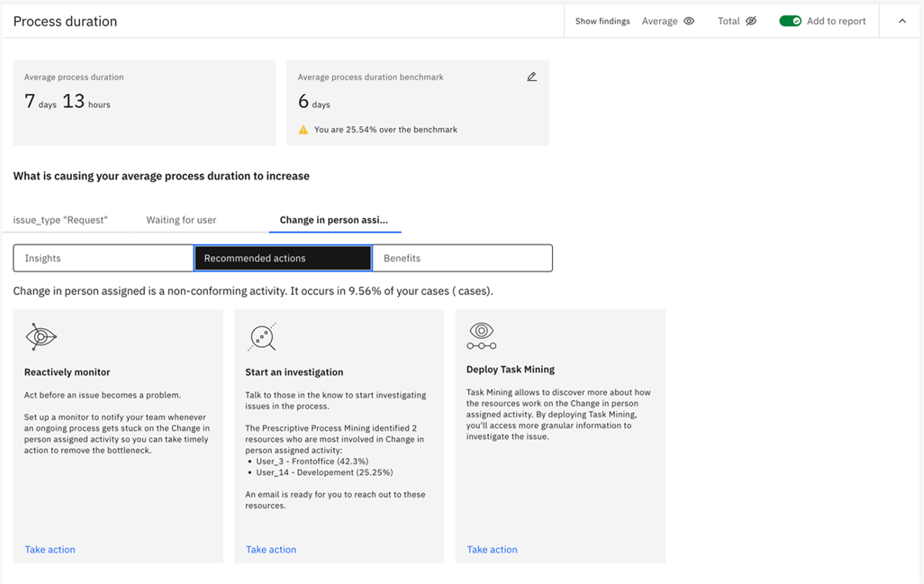Viewport: 924px width, 584px height.
Task: Select the Start an investigation magnifier icon
Action: coord(261,337)
